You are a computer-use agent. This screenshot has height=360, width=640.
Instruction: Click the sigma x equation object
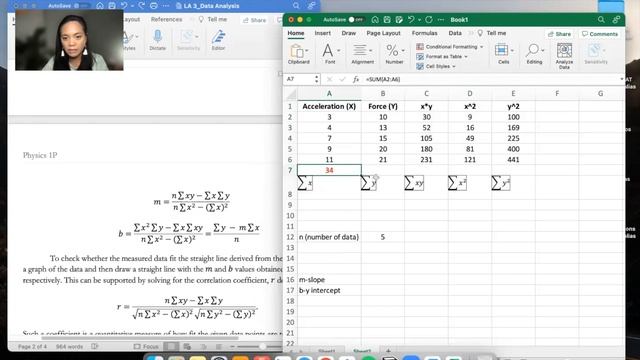click(305, 183)
